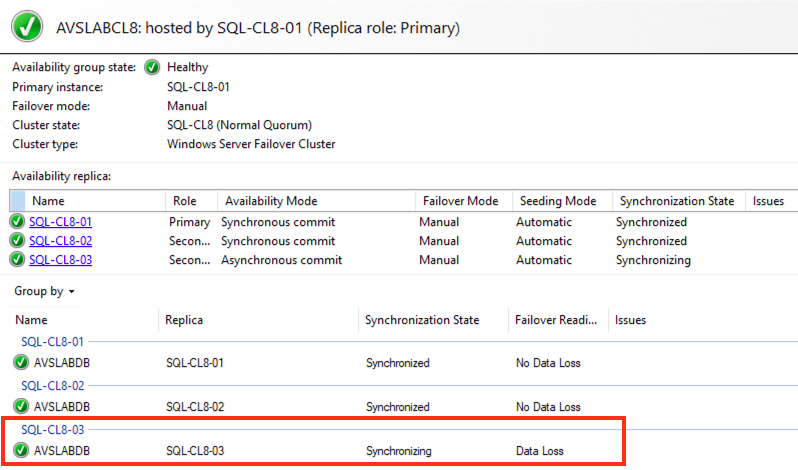Click the AVSLABDB status icon under SQL-CL8-03 group
The height and width of the screenshot is (470, 798).
coord(21,451)
